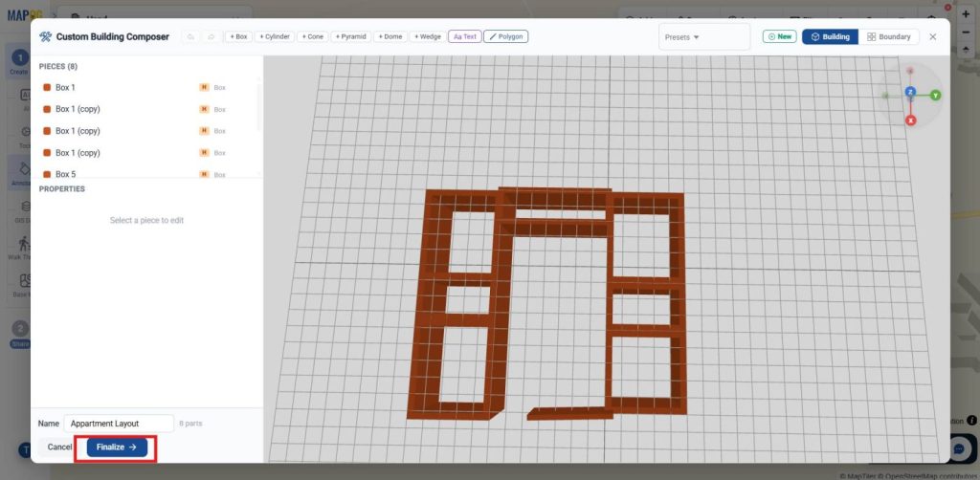This screenshot has width=980, height=480.
Task: Reset the background map compass bearing
Action: [x=966, y=51]
